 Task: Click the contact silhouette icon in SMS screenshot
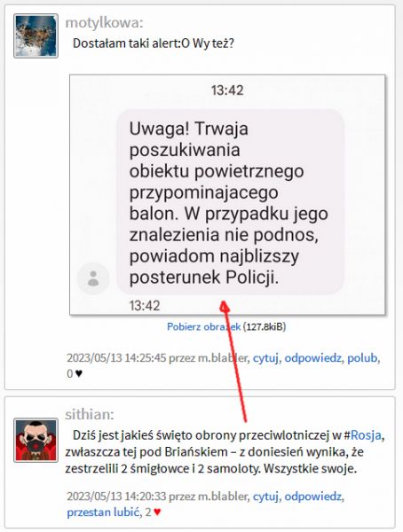pos(93,278)
